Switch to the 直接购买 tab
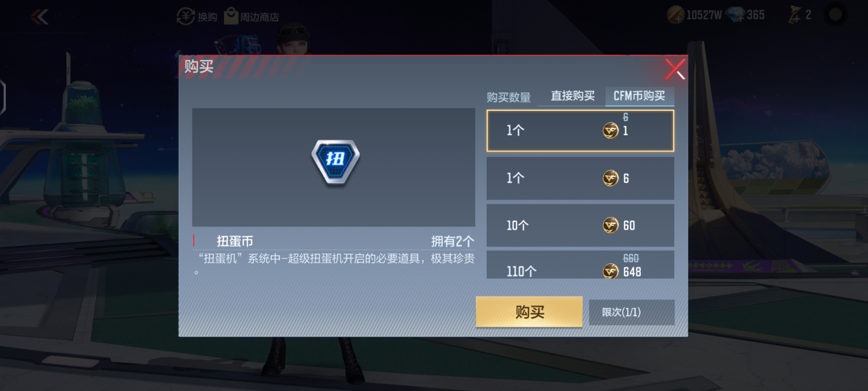The image size is (868, 391). (573, 96)
